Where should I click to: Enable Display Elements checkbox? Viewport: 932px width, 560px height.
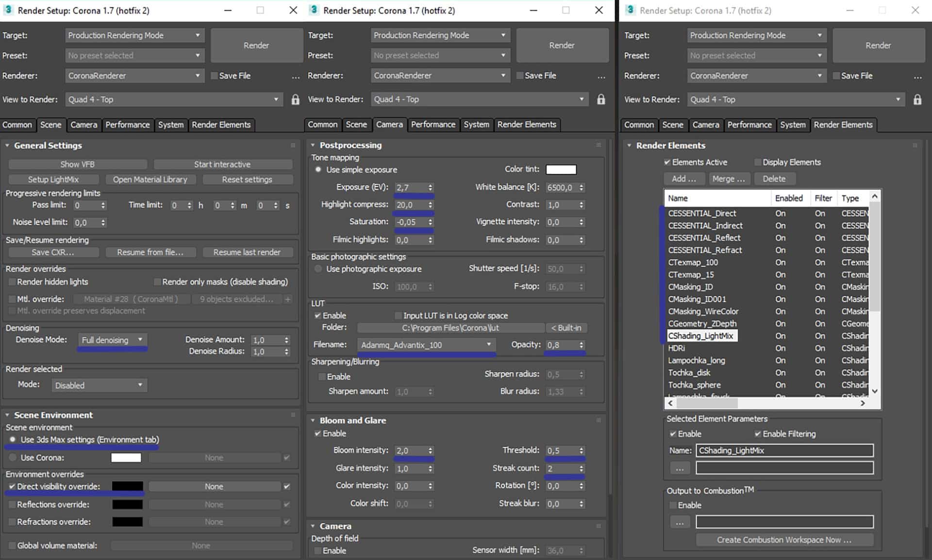coord(757,162)
